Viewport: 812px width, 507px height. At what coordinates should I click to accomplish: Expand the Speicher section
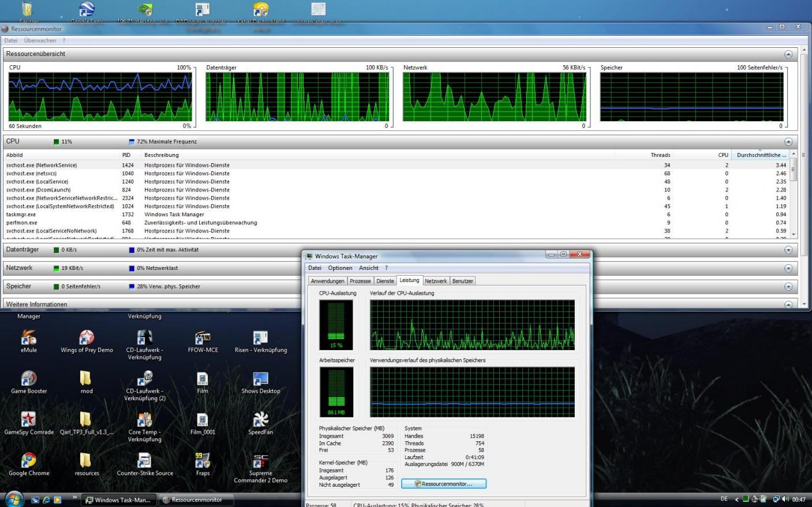pyautogui.click(x=788, y=287)
